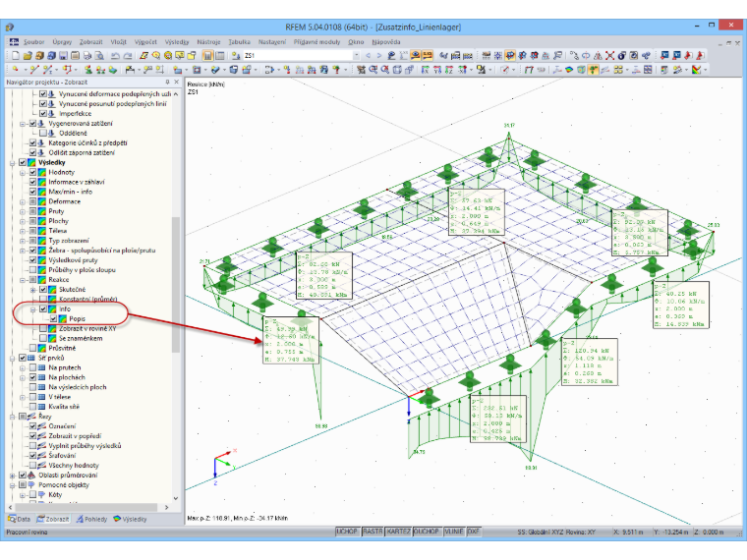The height and width of the screenshot is (560, 747).
Task: Expand the Deformace tree node
Action: (23, 201)
